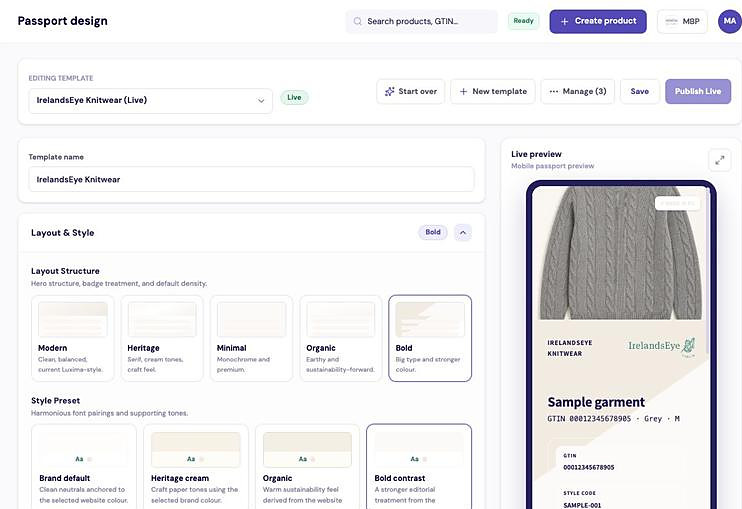Screen dimensions: 742x509
Task: Click the sweater image in live preview
Action: [x=620, y=253]
